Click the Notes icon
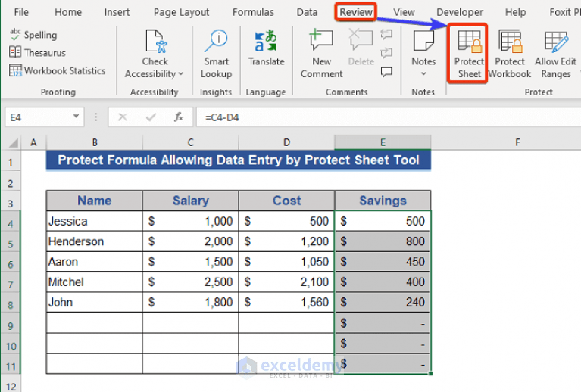Screen dimensions: 581x392 click(423, 41)
